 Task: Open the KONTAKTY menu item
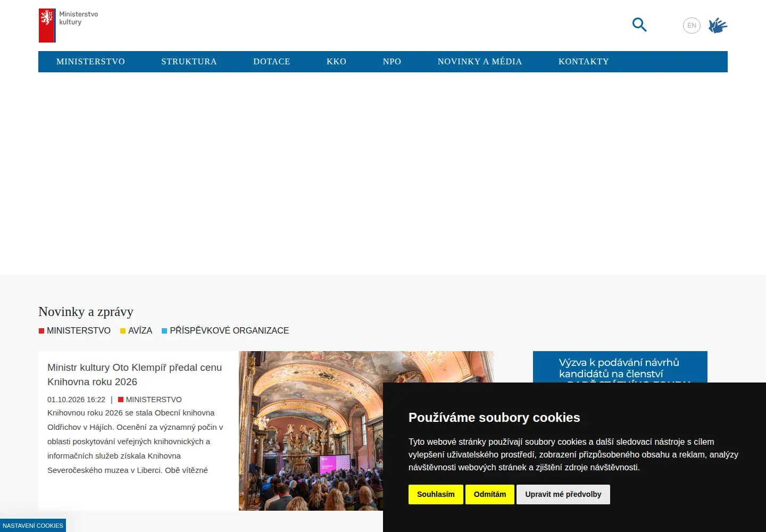584,62
